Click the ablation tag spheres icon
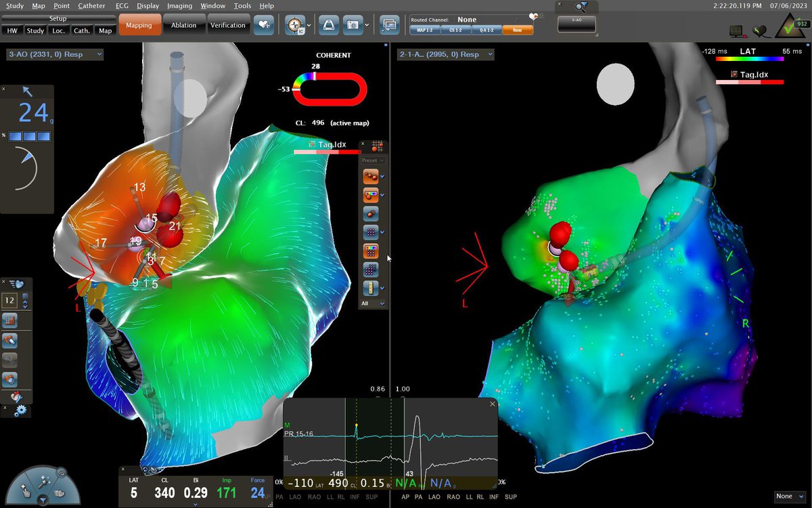The image size is (812, 508). (370, 177)
